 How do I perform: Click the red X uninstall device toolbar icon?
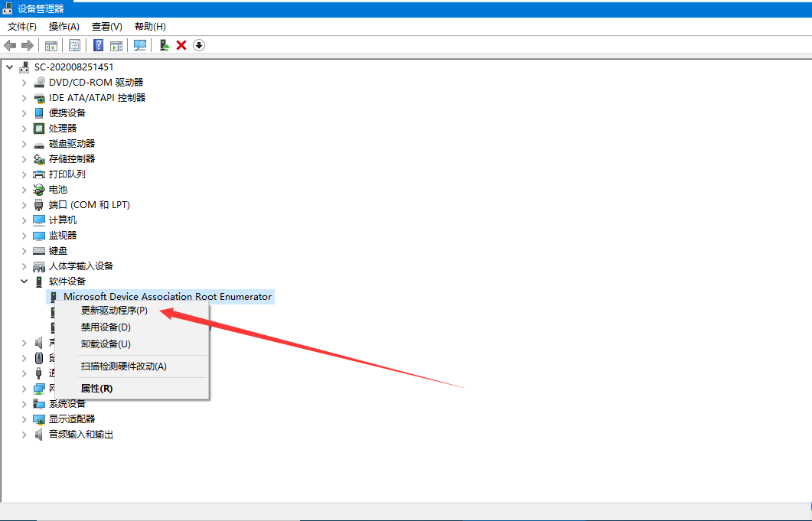click(x=181, y=45)
